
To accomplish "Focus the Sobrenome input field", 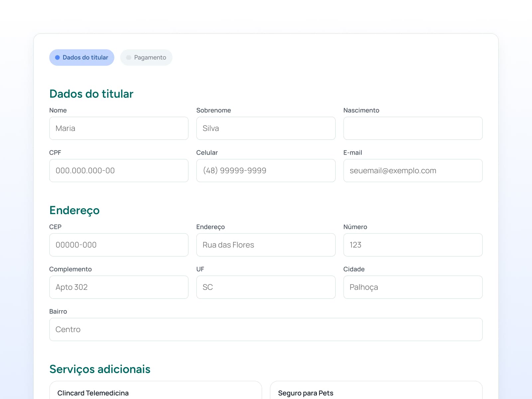I will tap(266, 128).
